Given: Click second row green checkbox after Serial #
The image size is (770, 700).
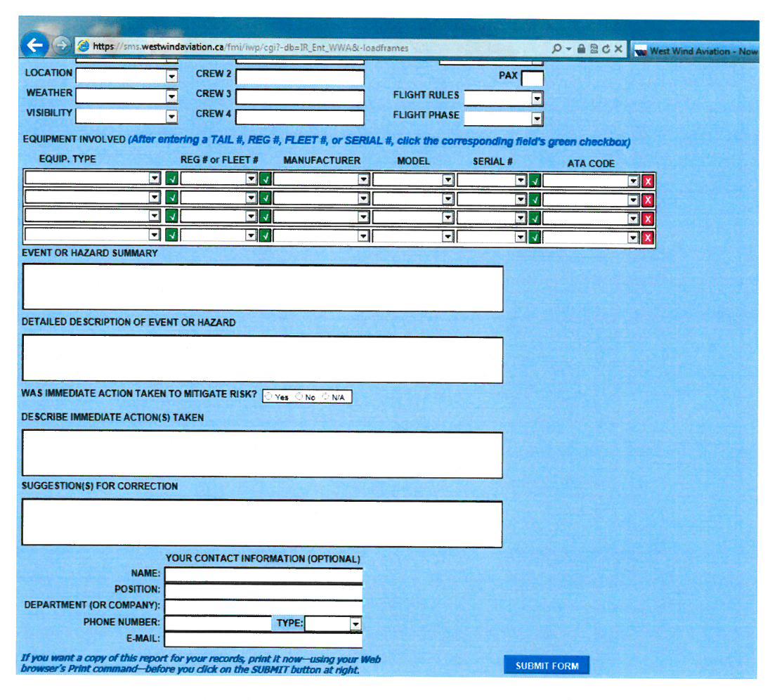Looking at the screenshot, I should (x=535, y=200).
